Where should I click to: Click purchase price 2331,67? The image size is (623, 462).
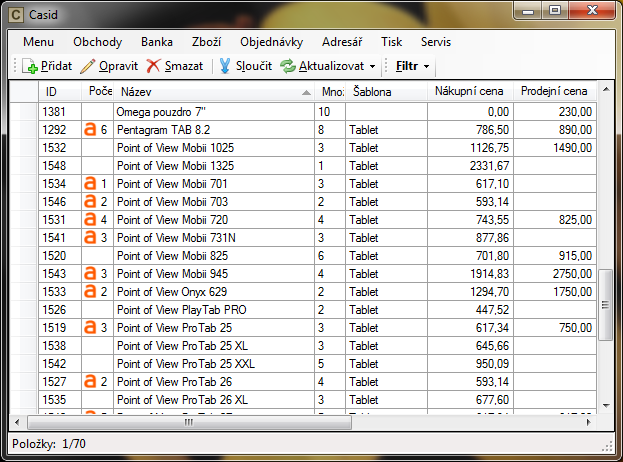click(470, 166)
